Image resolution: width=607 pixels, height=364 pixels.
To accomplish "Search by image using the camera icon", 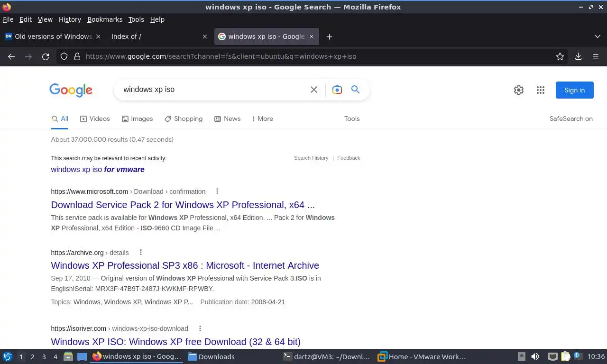I will (x=337, y=90).
